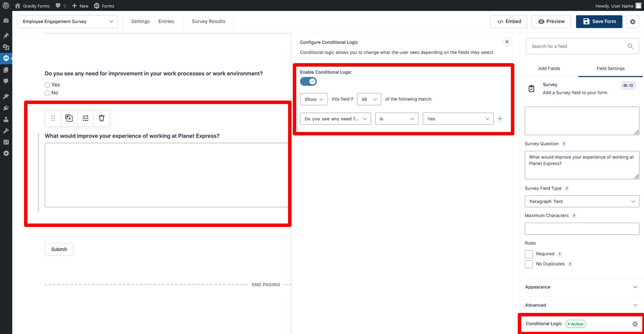Duplicate the selected survey field
Viewport: 644px width, 334px height.
69,118
